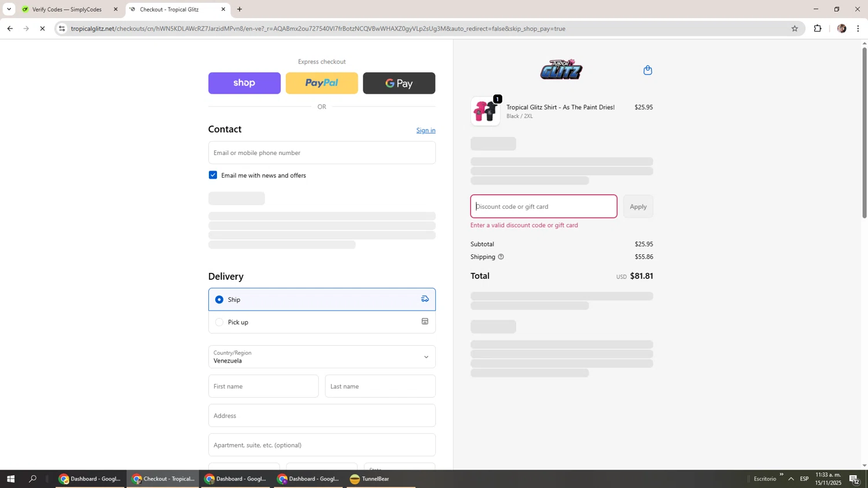This screenshot has width=868, height=488.
Task: Click the ESP language indicator
Action: point(804,479)
